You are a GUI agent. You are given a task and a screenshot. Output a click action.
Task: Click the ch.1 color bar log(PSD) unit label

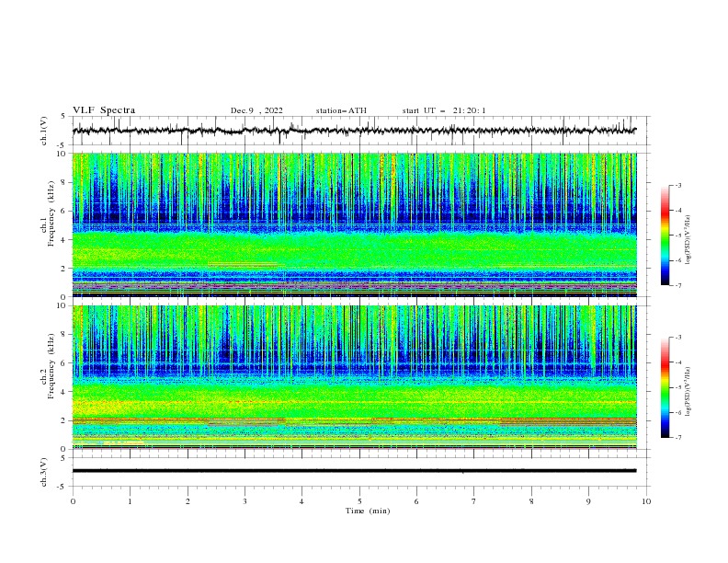coord(688,240)
